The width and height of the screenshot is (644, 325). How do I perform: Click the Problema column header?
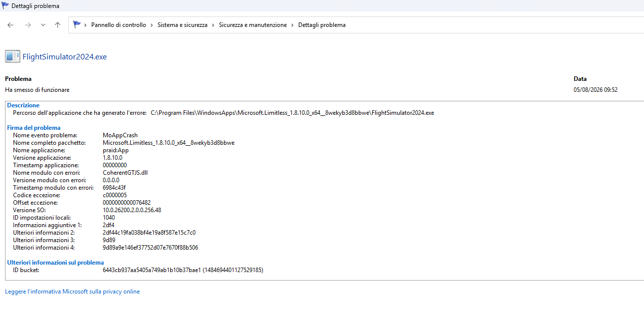pyautogui.click(x=18, y=79)
